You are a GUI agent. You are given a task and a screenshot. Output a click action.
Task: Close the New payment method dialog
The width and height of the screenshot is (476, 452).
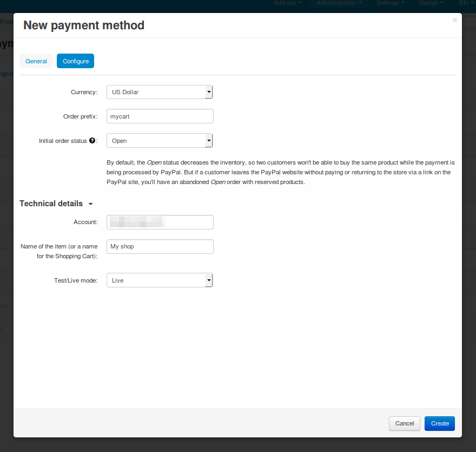coord(454,20)
